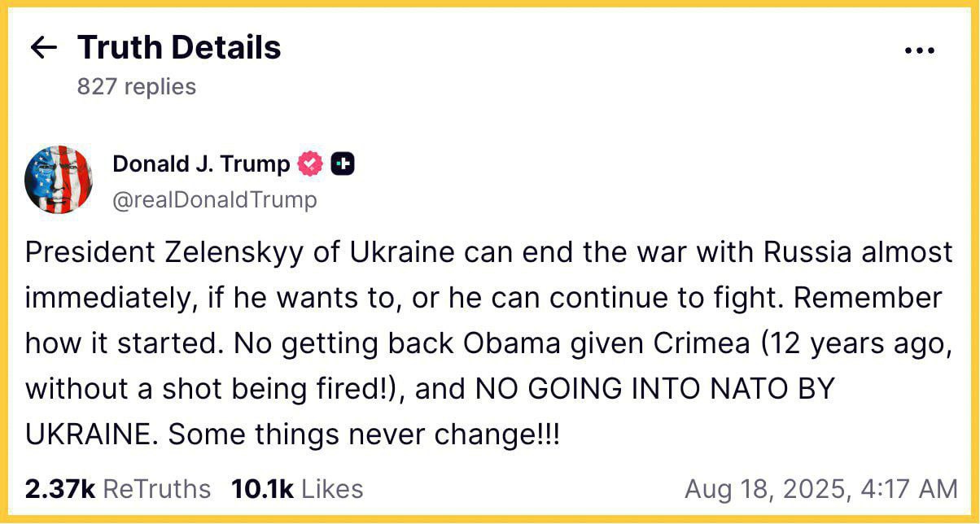980x524 pixels.
Task: Open the three-dot more options menu
Action: coord(919,51)
